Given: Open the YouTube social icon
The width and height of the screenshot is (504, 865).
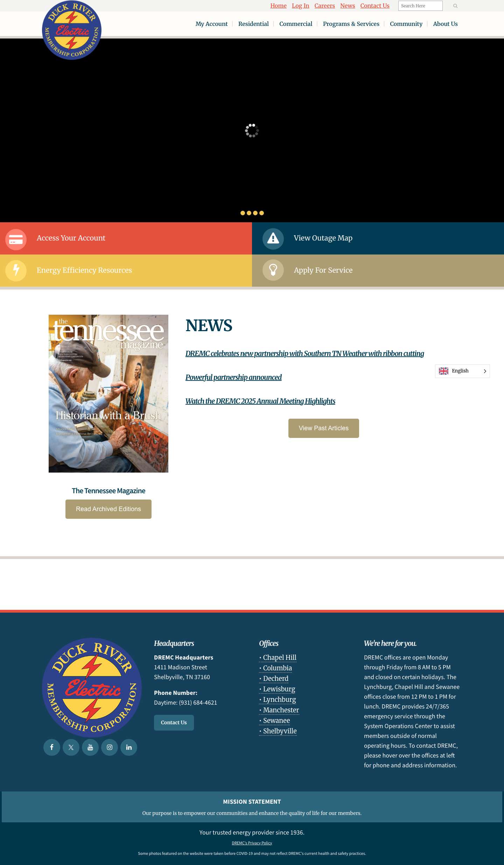Looking at the screenshot, I should [90, 747].
